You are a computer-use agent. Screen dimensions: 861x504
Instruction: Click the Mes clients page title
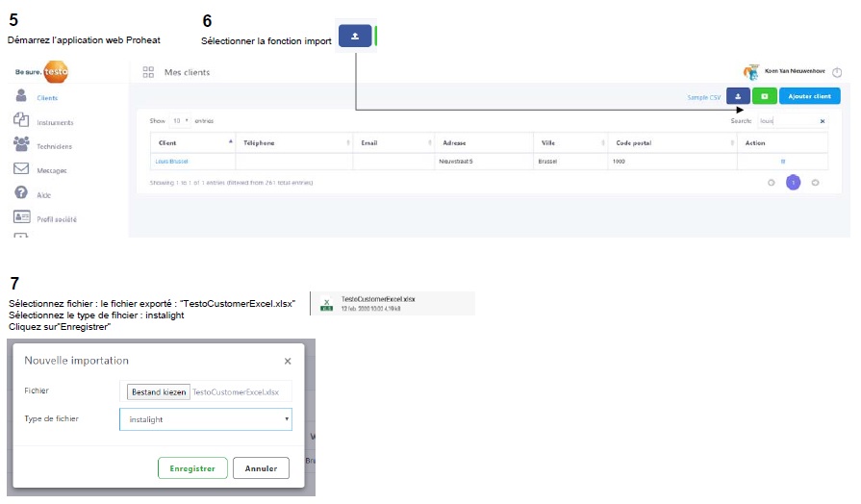pos(187,72)
